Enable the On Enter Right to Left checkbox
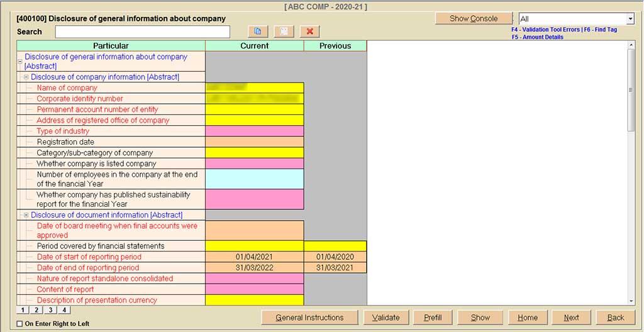 [x=19, y=324]
